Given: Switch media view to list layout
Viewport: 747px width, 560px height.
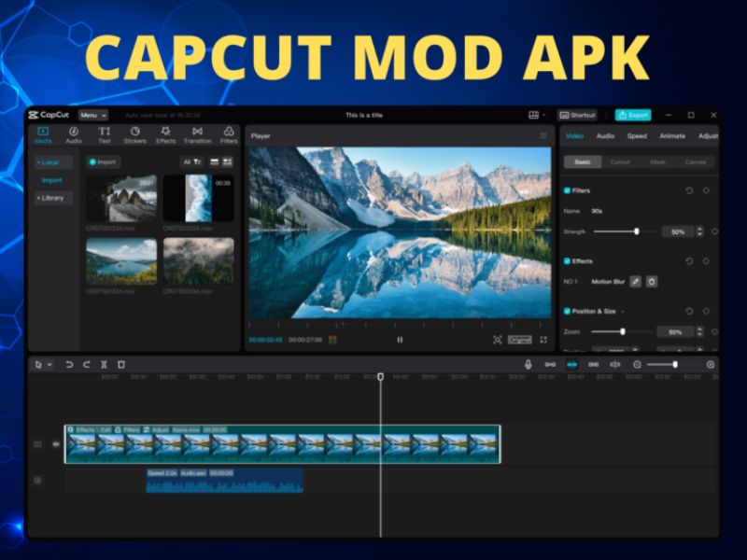Looking at the screenshot, I should (x=215, y=161).
